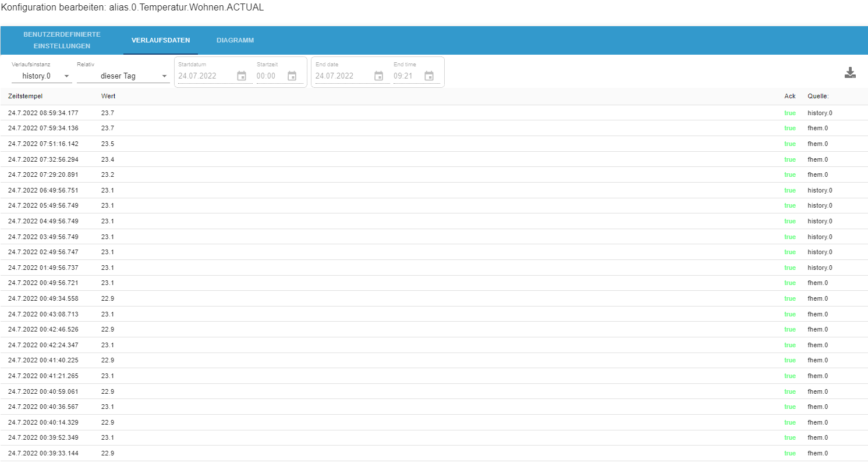Click fhem.0 source in the 07:59:34 row

pyautogui.click(x=817, y=128)
